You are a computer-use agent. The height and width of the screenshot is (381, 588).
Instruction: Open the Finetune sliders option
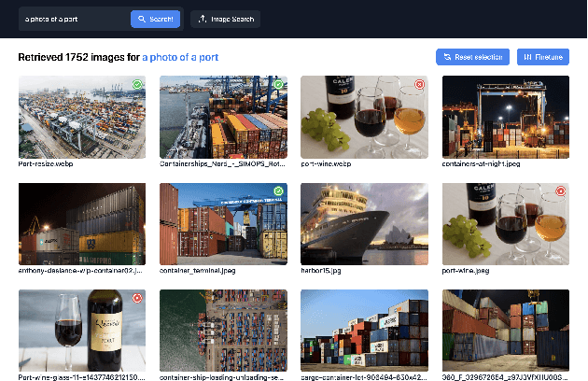(541, 57)
